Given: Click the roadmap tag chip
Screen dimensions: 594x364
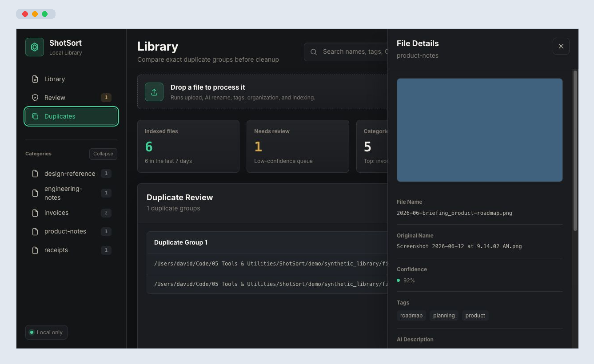Looking at the screenshot, I should 411,316.
